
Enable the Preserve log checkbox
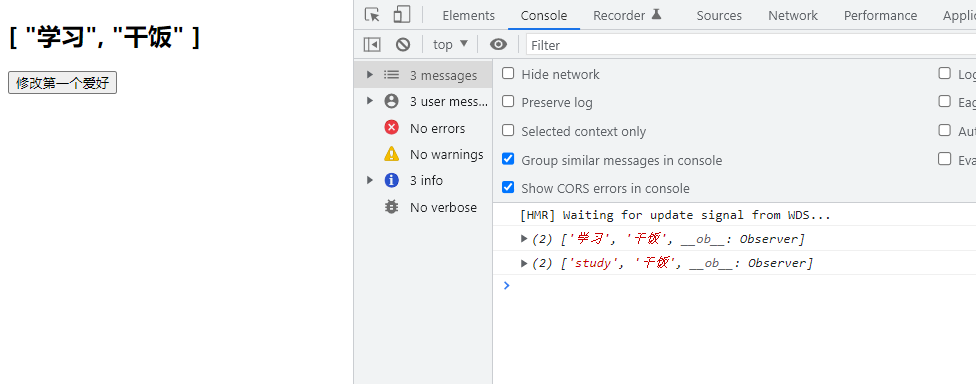coord(509,101)
